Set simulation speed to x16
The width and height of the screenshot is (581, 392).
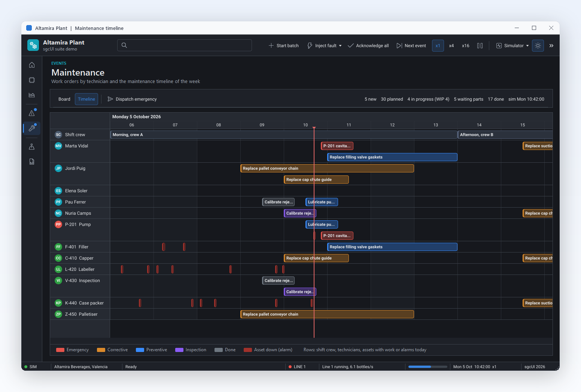466,46
